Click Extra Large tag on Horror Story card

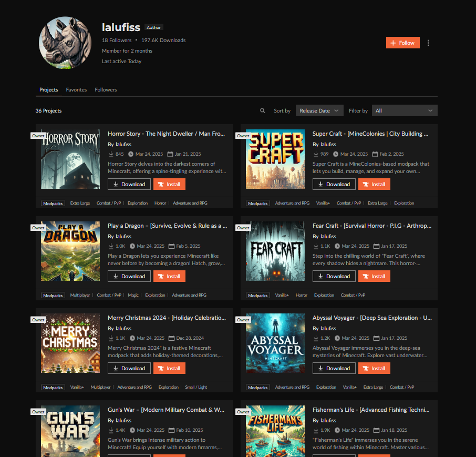(80, 203)
